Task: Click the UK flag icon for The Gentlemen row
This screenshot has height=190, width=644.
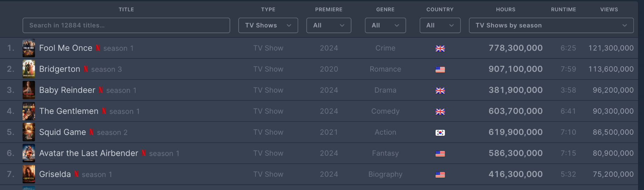Action: tap(440, 112)
